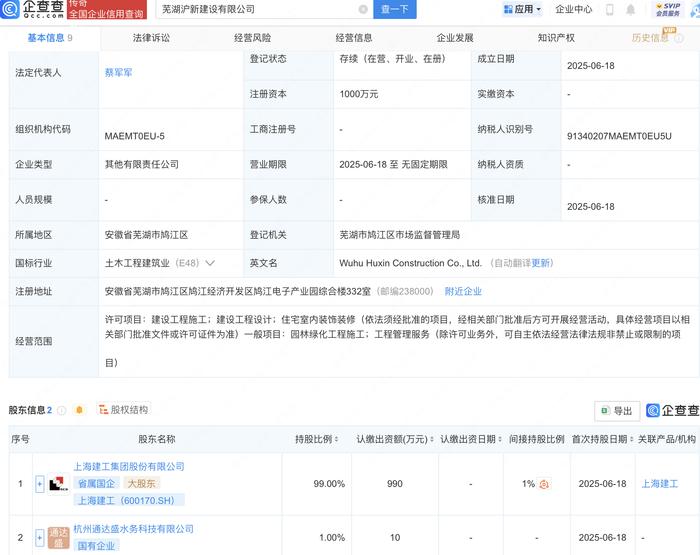The width and height of the screenshot is (700, 555).
Task: Open 股权结构 equity structure view
Action: point(124,409)
